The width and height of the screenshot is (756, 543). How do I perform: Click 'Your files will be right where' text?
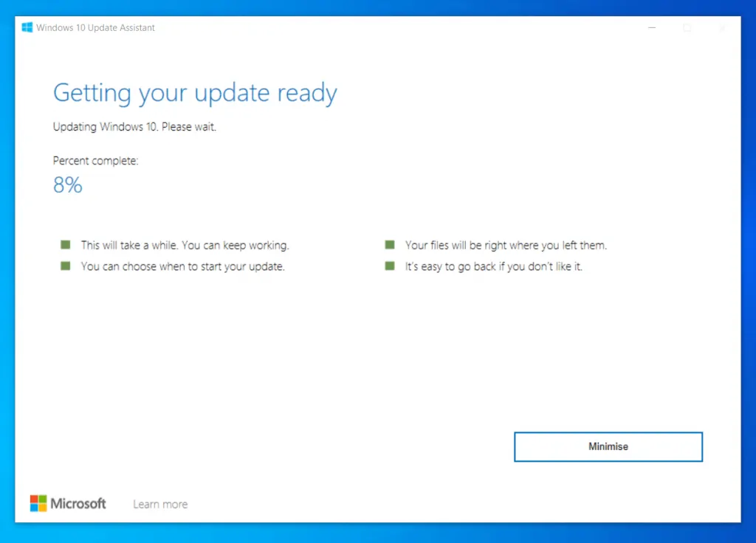(506, 245)
